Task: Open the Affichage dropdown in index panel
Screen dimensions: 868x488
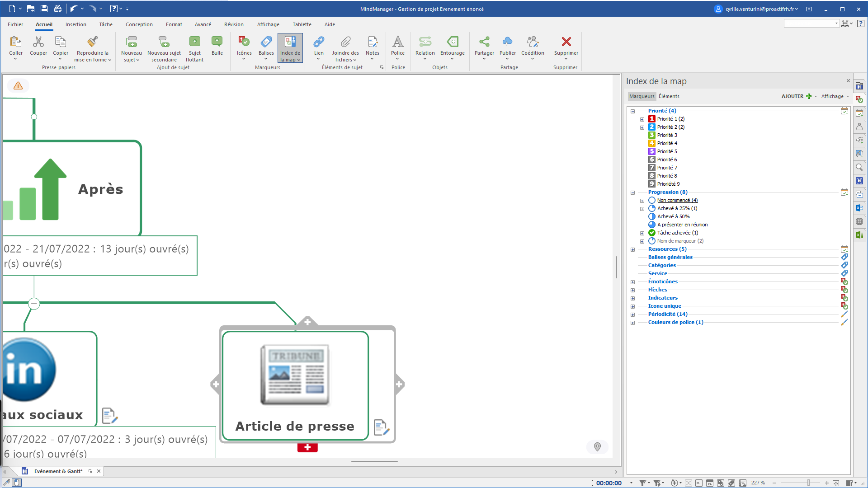Action: [835, 96]
